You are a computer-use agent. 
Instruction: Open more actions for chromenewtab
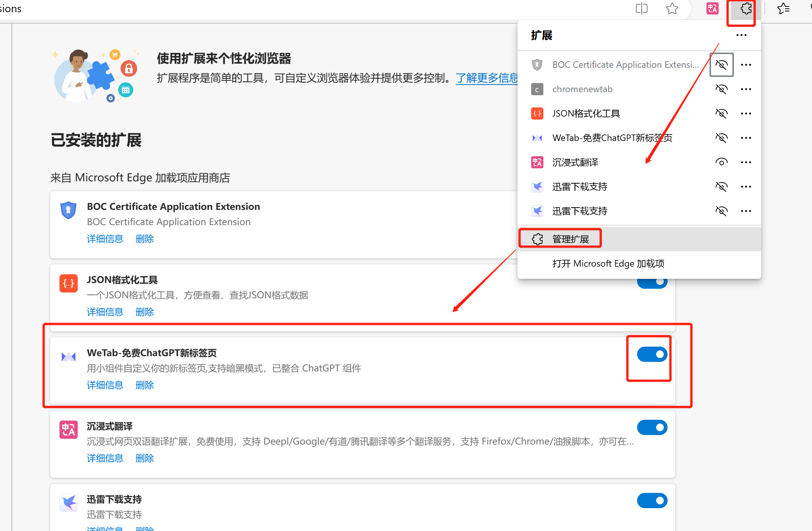pyautogui.click(x=746, y=89)
